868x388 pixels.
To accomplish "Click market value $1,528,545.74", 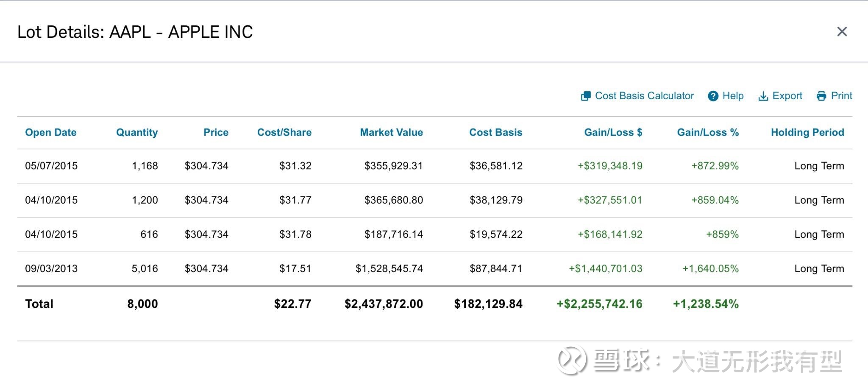I will coord(389,268).
